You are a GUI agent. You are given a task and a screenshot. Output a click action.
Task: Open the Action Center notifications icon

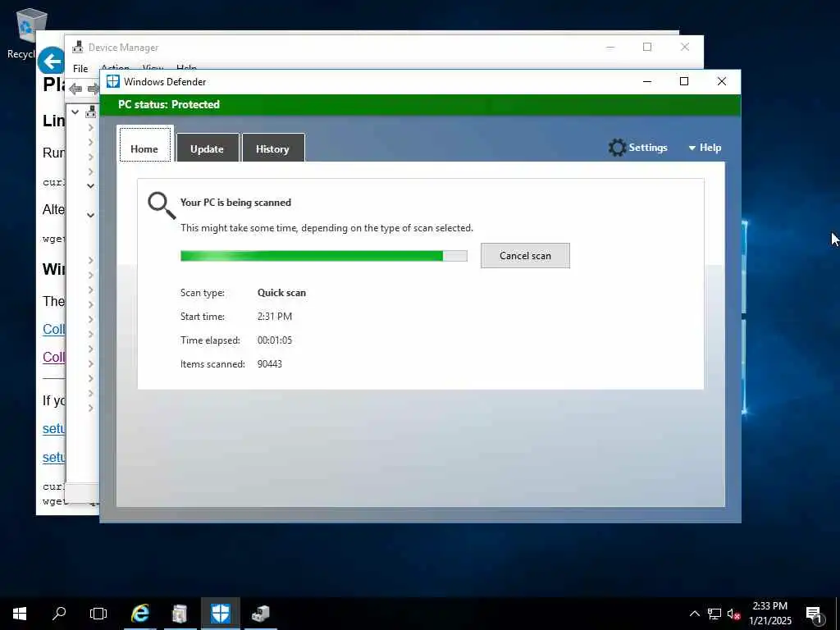click(815, 614)
